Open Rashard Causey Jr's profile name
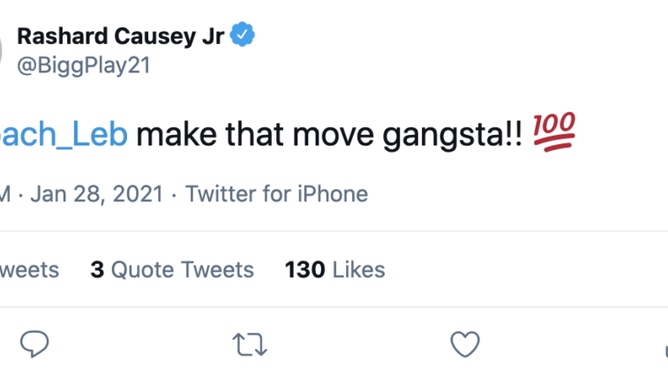668x376 pixels. point(121,36)
